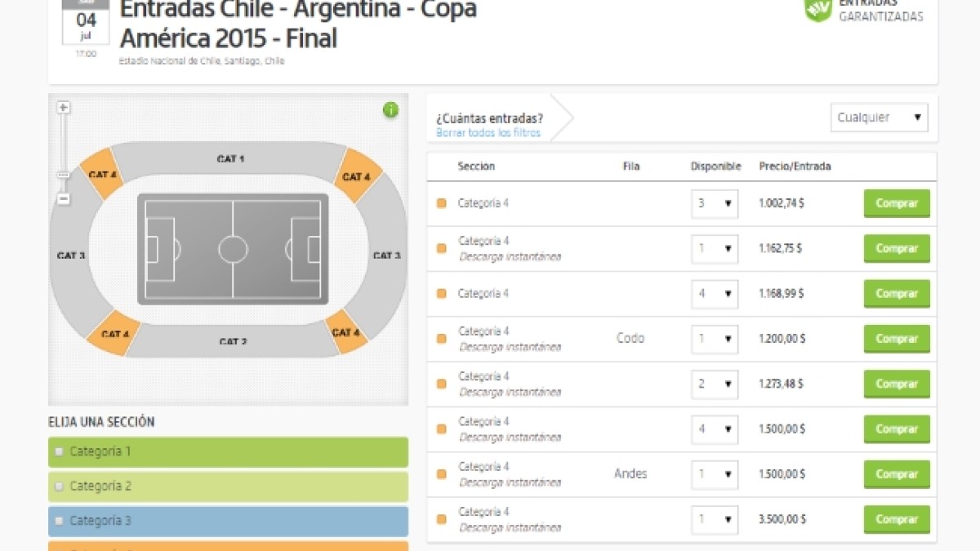980x551 pixels.
Task: Click the zoom out minus icon on the map
Action: click(64, 198)
